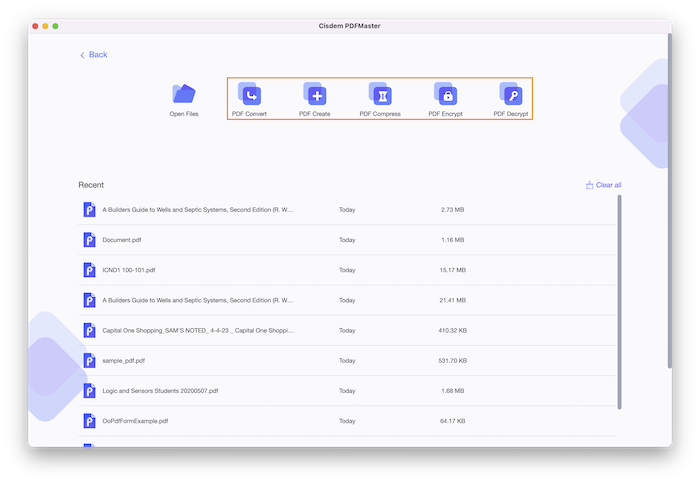This screenshot has width=700, height=484.
Task: Select the PDF Decrypt tool
Action: [x=511, y=99]
